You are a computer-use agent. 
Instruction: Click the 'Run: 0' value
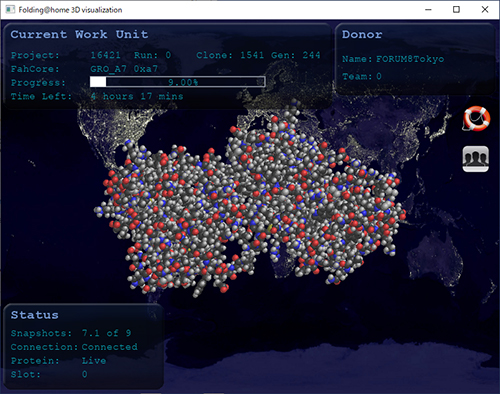(152, 55)
